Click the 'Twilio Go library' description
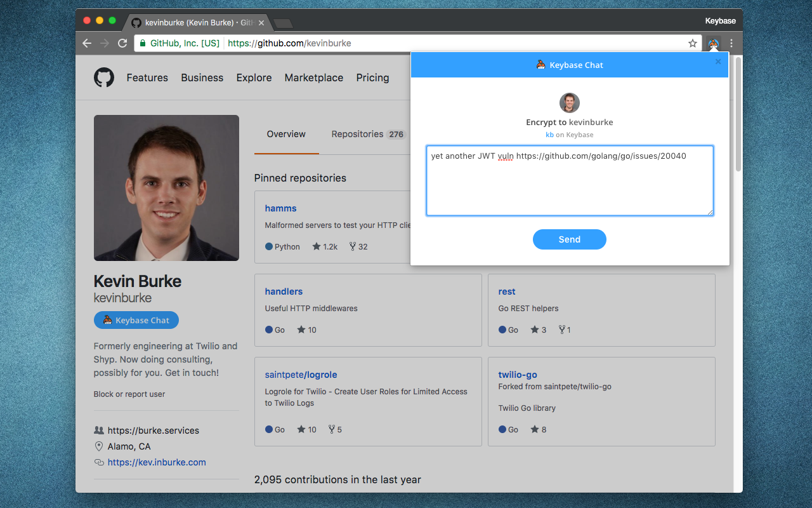Image resolution: width=812 pixels, height=508 pixels. point(527,408)
